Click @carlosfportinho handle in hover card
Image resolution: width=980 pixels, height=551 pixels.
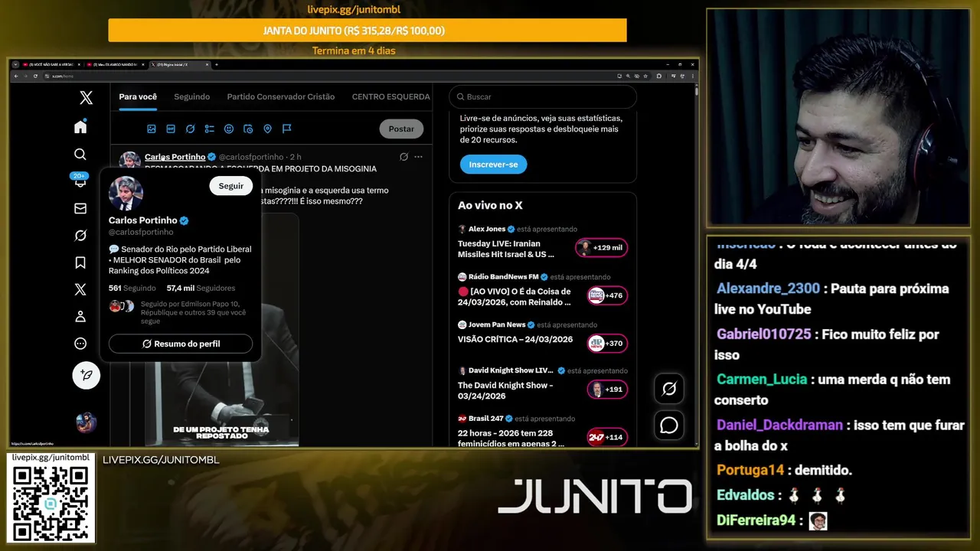141,232
